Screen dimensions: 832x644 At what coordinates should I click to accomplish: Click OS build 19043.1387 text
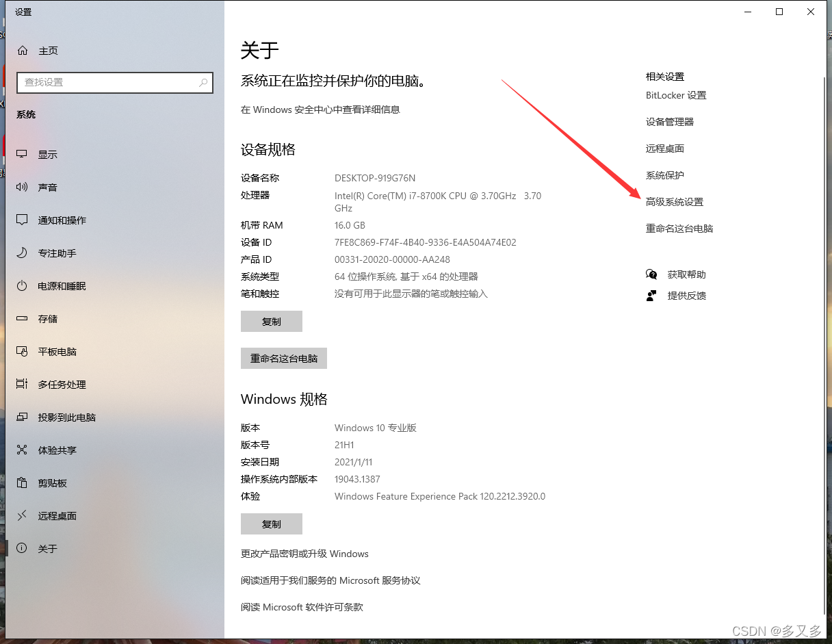(x=357, y=479)
